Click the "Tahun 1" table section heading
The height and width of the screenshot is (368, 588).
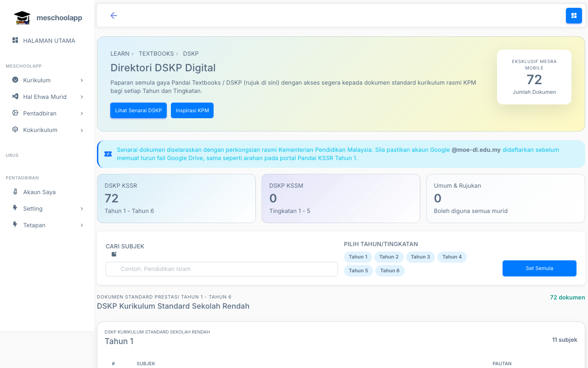[119, 341]
